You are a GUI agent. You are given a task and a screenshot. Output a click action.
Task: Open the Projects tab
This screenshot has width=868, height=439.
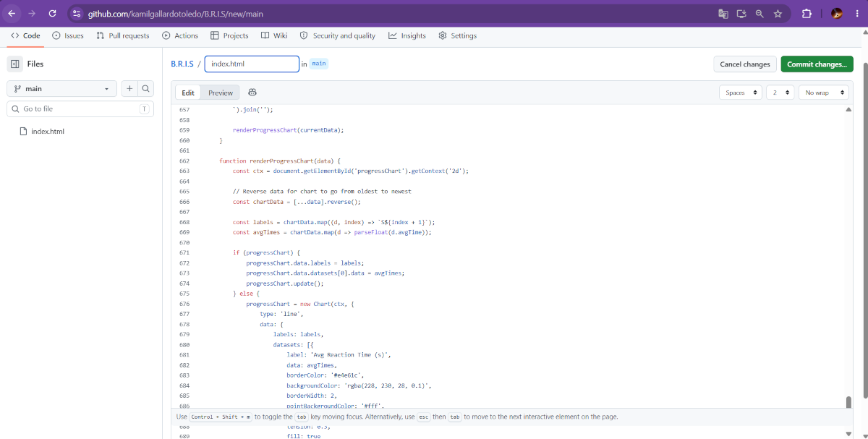(x=229, y=35)
